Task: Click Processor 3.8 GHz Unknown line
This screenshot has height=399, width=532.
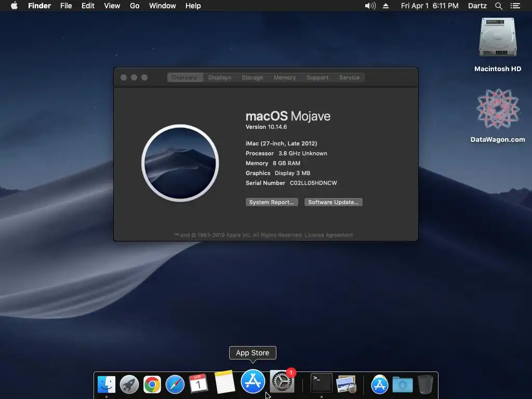Action: 286,153
